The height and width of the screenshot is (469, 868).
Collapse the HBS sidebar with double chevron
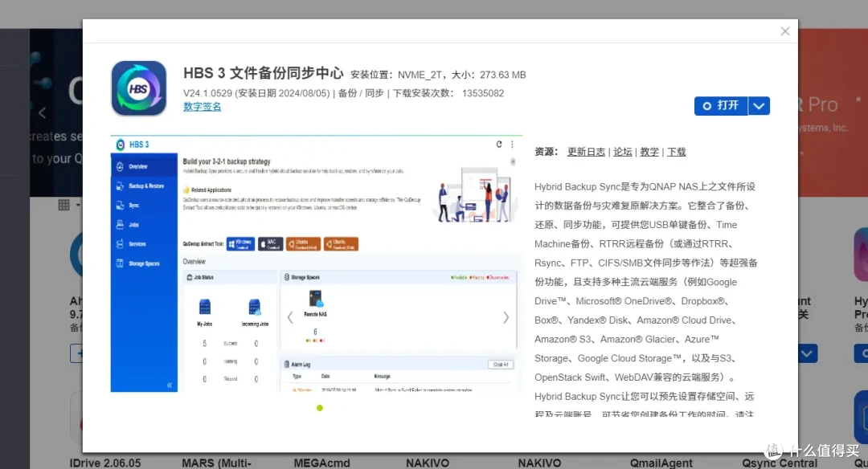pyautogui.click(x=170, y=385)
